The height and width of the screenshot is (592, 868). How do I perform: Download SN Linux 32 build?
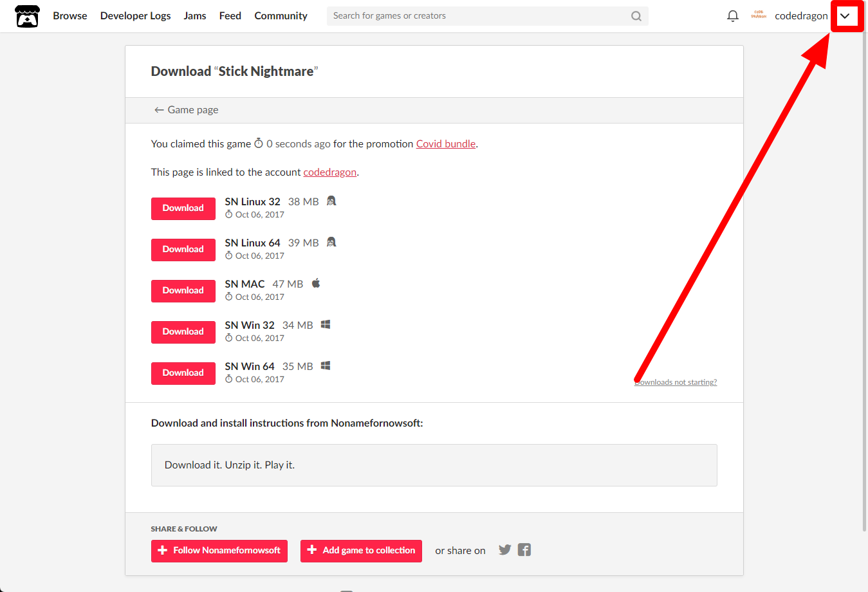[x=183, y=208]
